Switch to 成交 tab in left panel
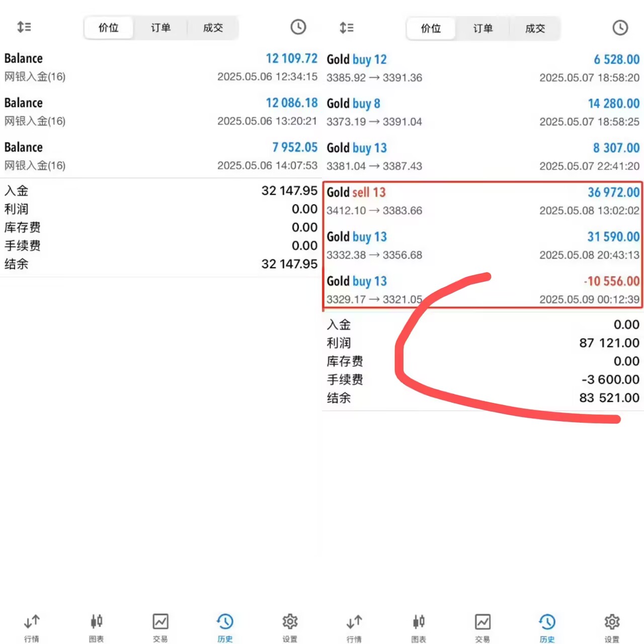The image size is (644, 644). tap(213, 28)
